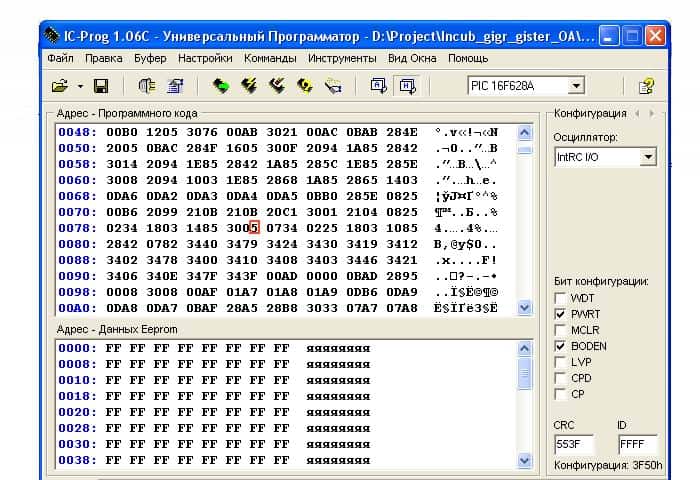Viewport: 700px width, 480px height.
Task: Select hex value 2868 in code
Action: pyautogui.click(x=282, y=180)
